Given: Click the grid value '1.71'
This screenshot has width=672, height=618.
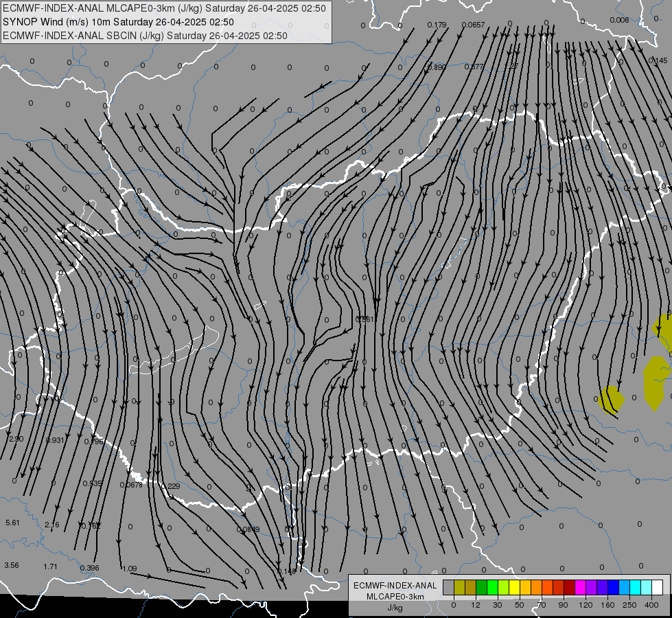Looking at the screenshot, I should click(x=50, y=566).
